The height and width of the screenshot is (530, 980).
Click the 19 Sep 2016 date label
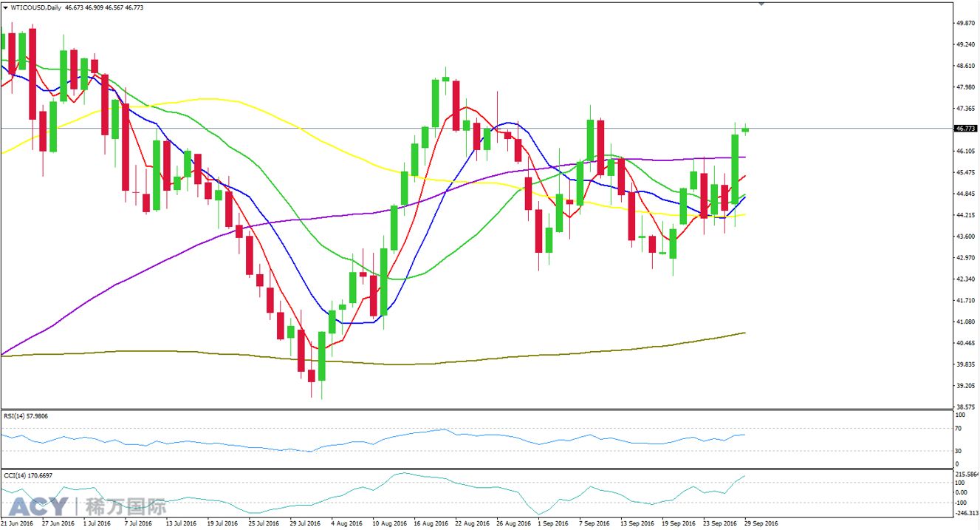[x=679, y=523]
